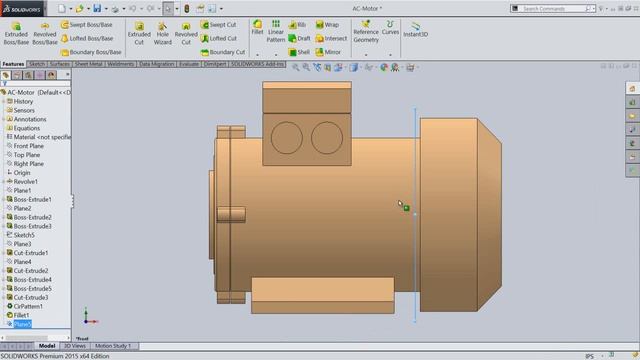Click the Print icon in title toolbar
Image resolution: width=640 pixels, height=360 pixels.
click(x=115, y=9)
